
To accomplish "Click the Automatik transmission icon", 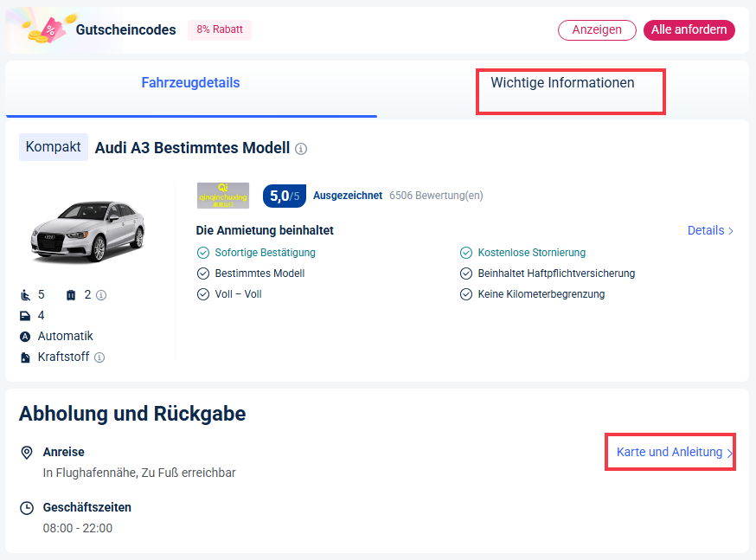I will click(x=25, y=337).
